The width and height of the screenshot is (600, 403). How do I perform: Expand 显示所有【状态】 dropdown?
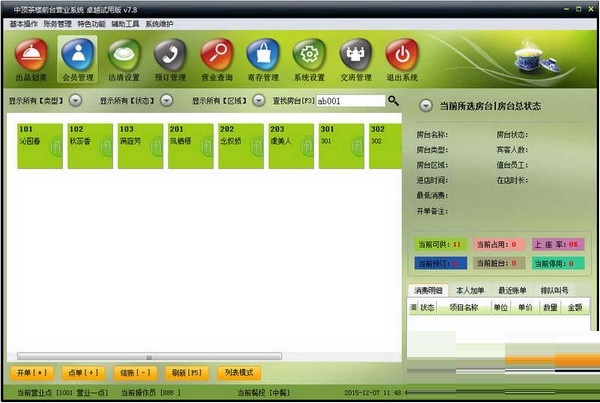(166, 101)
